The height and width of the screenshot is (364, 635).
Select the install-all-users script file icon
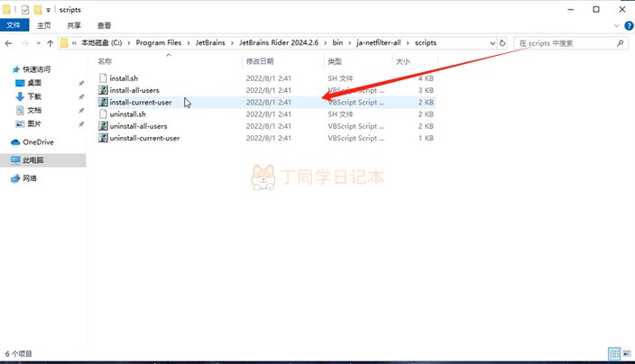click(x=103, y=91)
